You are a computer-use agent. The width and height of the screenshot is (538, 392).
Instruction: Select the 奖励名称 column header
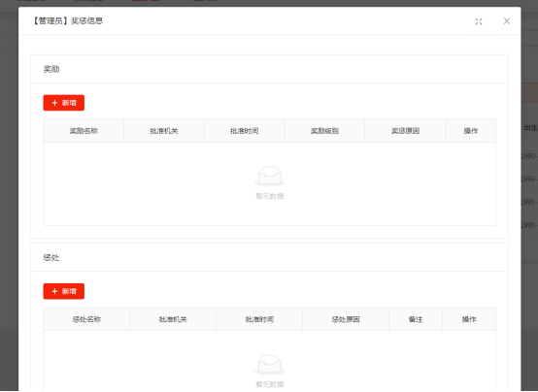pos(84,131)
